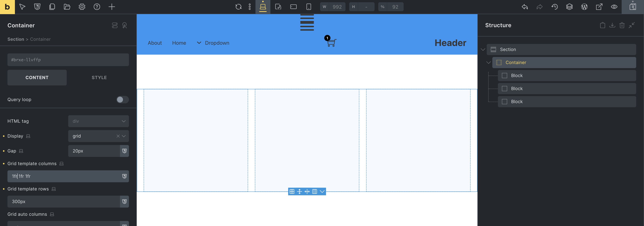Viewport: 644px width, 226px height.
Task: Switch to the CONTENT tab
Action: [37, 78]
